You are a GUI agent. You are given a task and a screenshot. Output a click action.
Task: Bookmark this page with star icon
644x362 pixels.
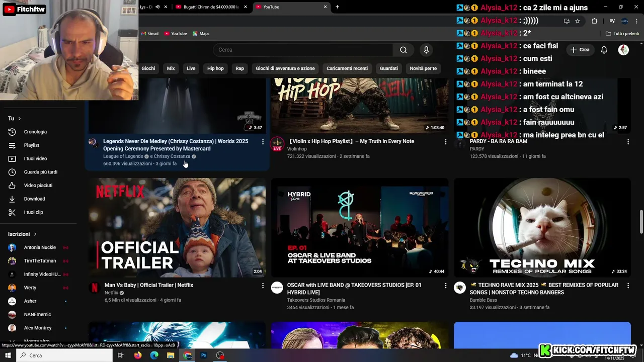coord(578,21)
